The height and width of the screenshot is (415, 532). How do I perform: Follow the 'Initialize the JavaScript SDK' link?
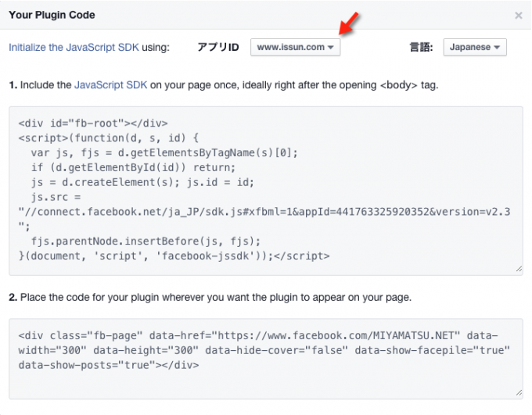[x=74, y=47]
